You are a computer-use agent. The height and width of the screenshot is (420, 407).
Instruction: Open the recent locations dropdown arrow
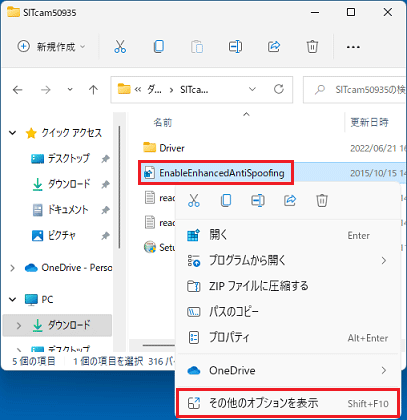[x=70, y=89]
